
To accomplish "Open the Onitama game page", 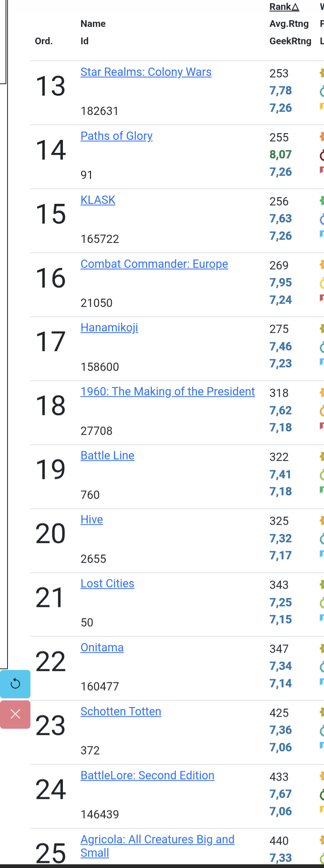I will 102,648.
